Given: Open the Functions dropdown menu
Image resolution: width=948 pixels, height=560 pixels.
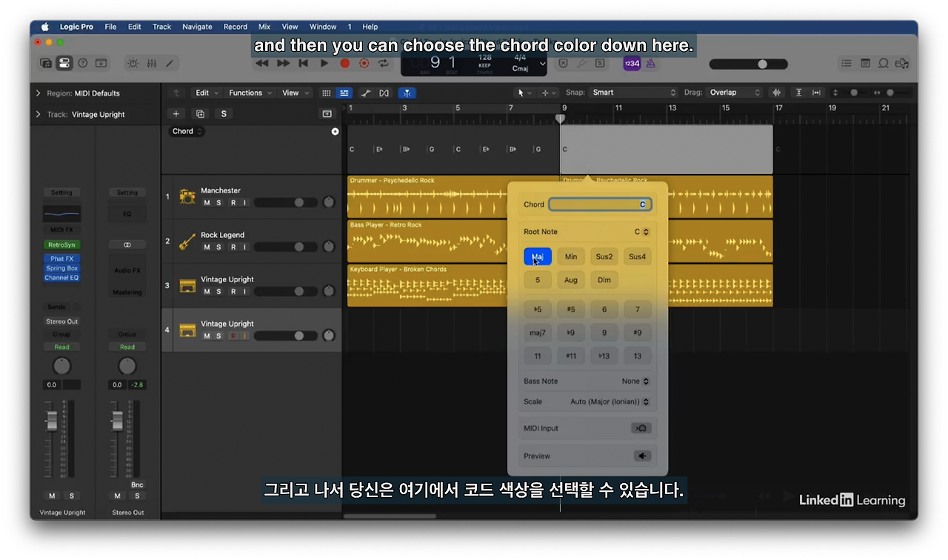Looking at the screenshot, I should (250, 93).
